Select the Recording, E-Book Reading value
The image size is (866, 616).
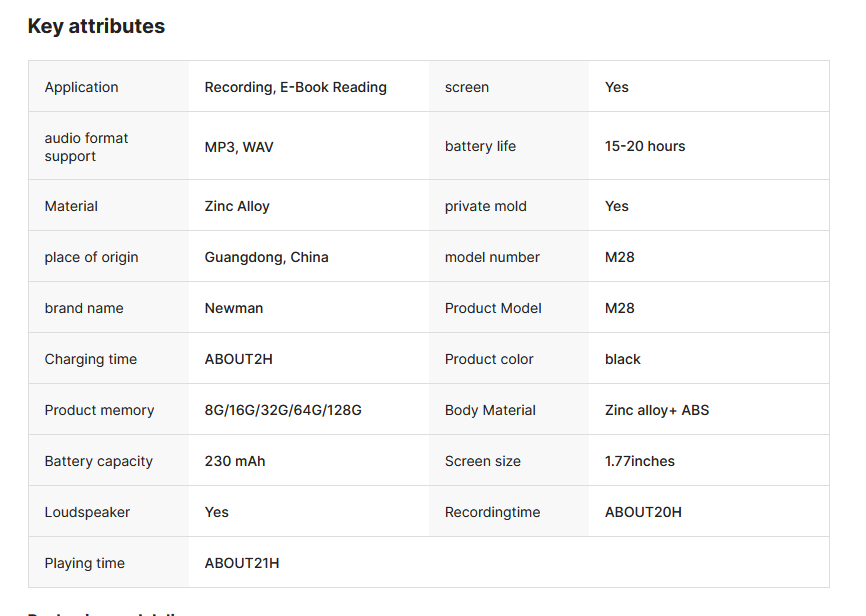tap(295, 87)
